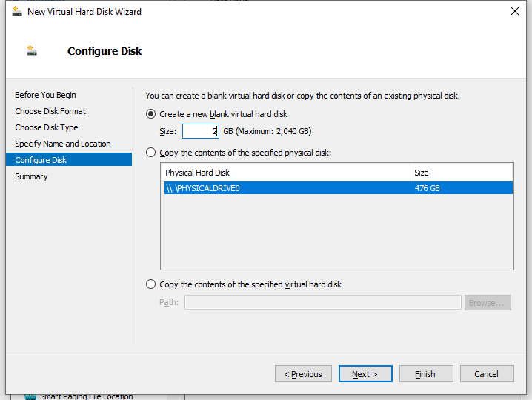Go to Choose Disk Format step

coord(50,111)
